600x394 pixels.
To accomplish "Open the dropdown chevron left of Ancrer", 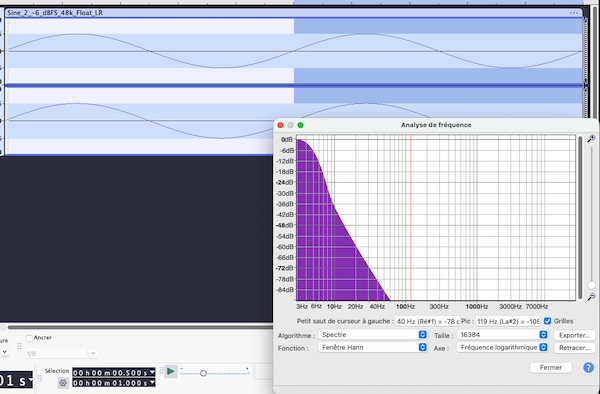I will (4, 352).
